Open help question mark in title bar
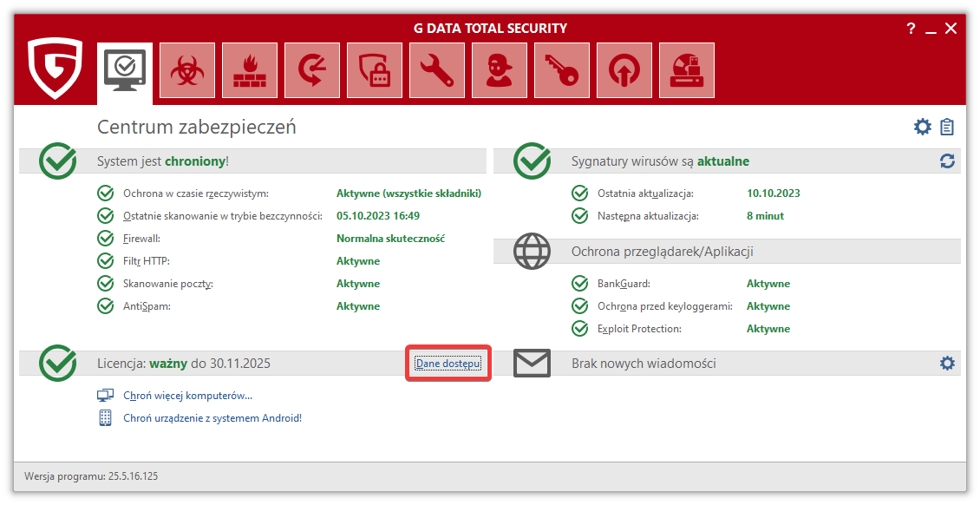Image resolution: width=980 pixels, height=505 pixels. 911,28
